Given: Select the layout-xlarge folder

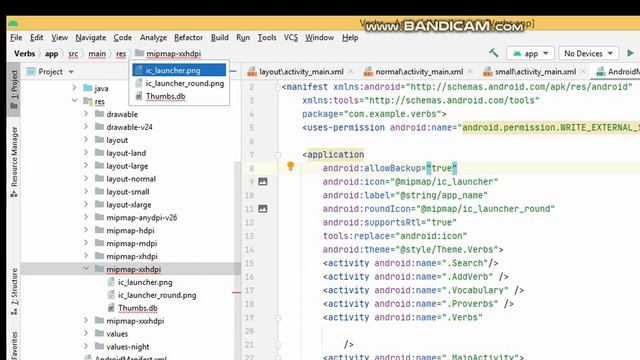Looking at the screenshot, I should (129, 204).
